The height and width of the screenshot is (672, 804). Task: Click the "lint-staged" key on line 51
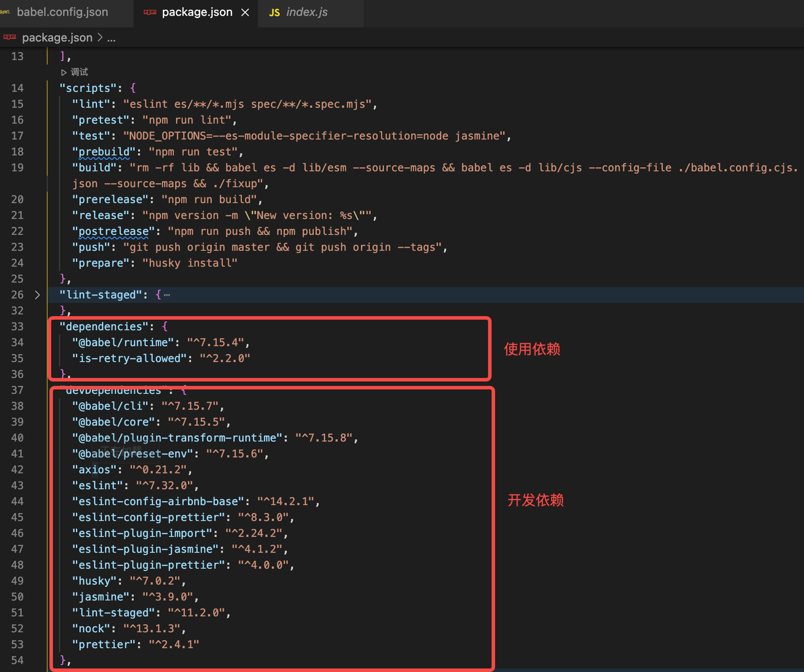tap(114, 613)
